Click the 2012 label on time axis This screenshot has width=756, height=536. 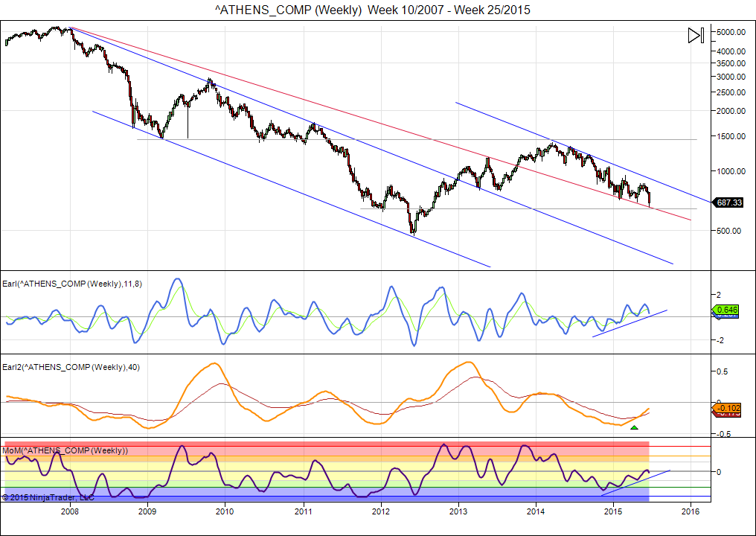coord(381,511)
